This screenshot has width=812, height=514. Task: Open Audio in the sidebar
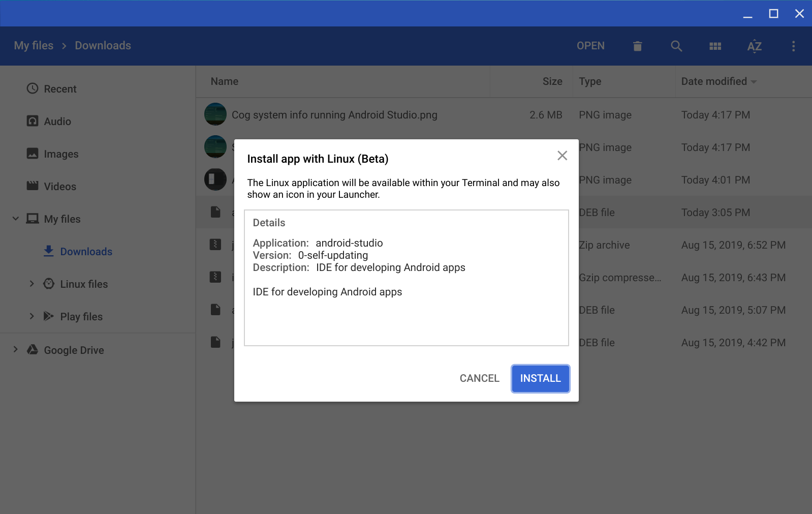tap(57, 122)
